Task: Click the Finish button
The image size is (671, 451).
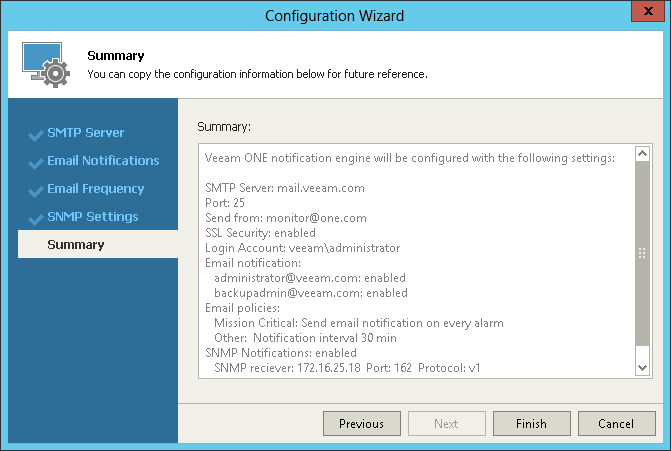Action: (x=531, y=424)
